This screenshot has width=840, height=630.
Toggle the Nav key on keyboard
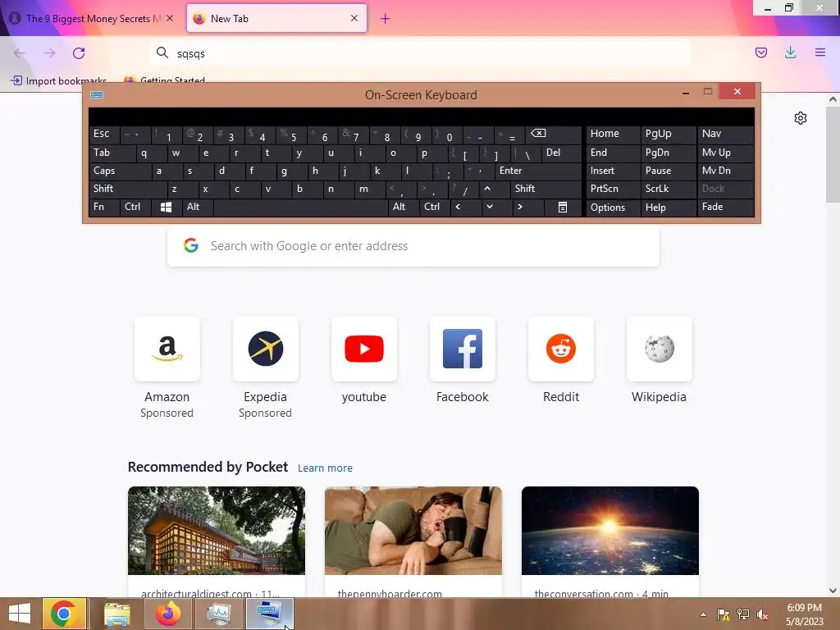[x=725, y=134]
